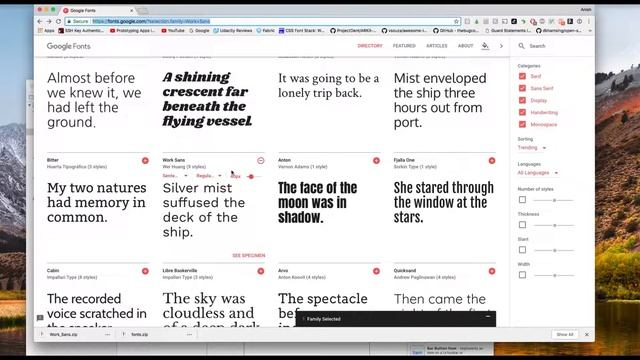The image size is (640, 360).
Task: Enable the Width filter checkbox
Action: (x=522, y=275)
